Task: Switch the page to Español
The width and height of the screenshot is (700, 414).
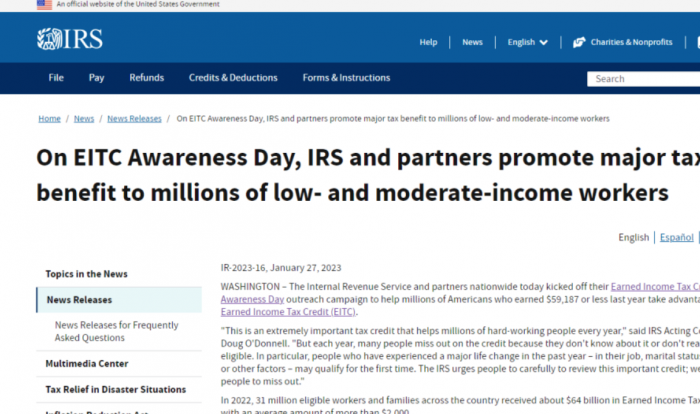Action: tap(677, 237)
